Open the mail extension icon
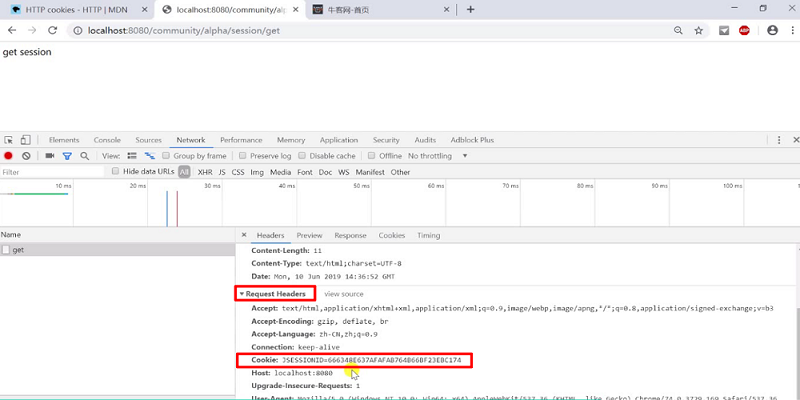The height and width of the screenshot is (400, 800). coord(724,31)
